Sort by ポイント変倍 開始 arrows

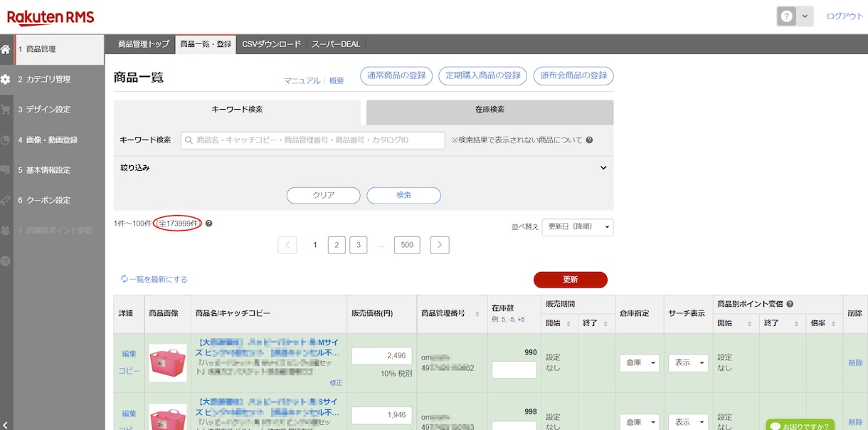click(x=751, y=324)
